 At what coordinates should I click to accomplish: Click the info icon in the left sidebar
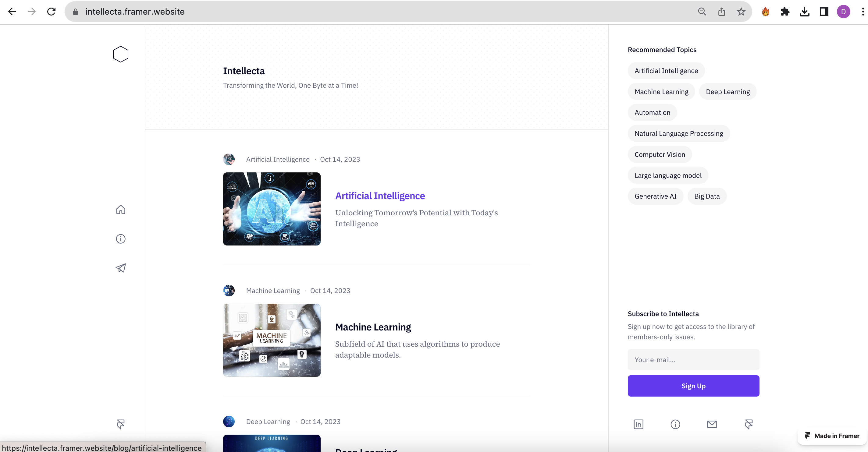(121, 239)
